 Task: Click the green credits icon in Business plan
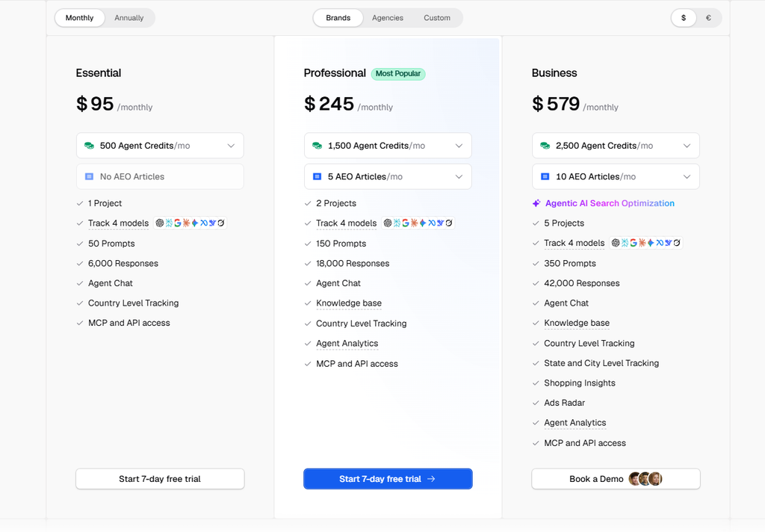click(x=545, y=146)
